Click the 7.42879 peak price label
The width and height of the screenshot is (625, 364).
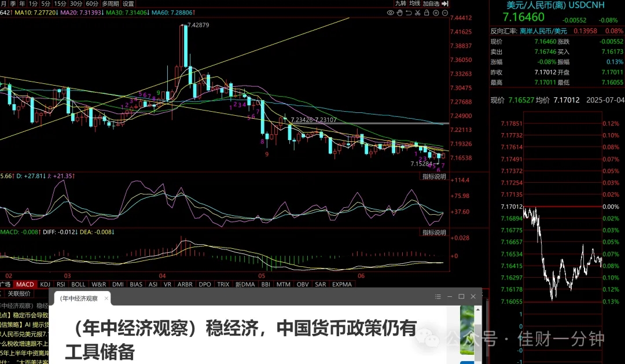(x=198, y=25)
